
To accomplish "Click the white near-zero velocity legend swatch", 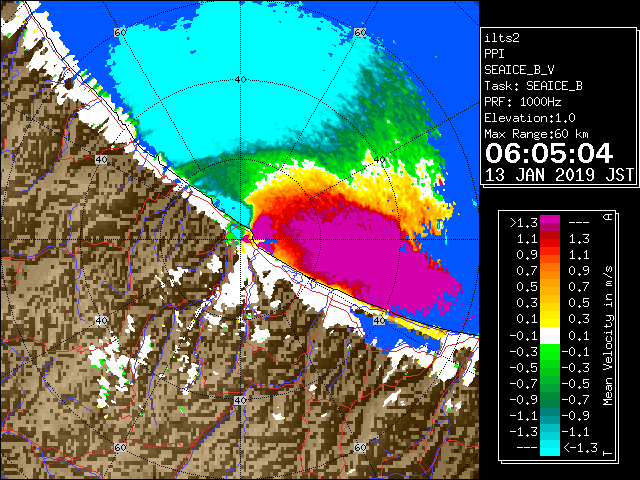I will [x=549, y=336].
